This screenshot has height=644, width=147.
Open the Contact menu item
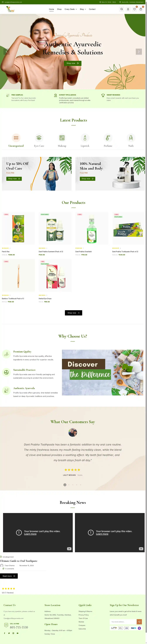(x=92, y=9)
